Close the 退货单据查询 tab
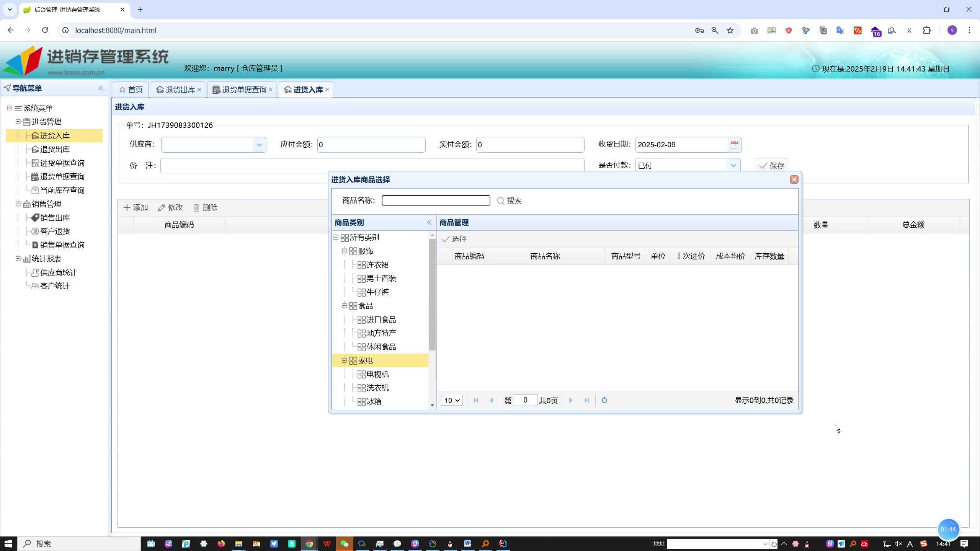The image size is (980, 551). (x=271, y=90)
